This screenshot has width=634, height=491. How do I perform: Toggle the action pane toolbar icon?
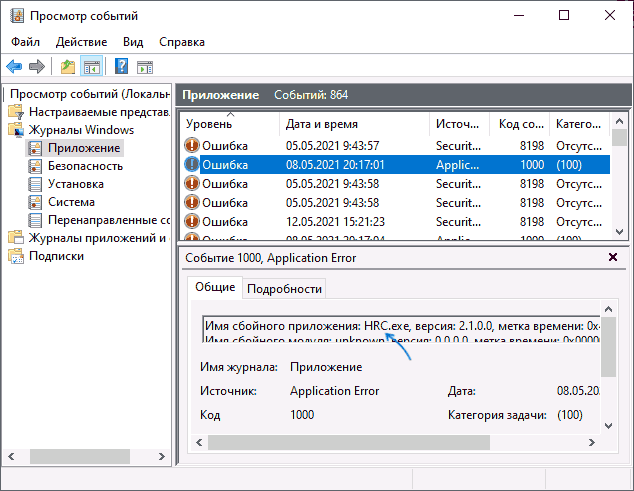coord(145,67)
